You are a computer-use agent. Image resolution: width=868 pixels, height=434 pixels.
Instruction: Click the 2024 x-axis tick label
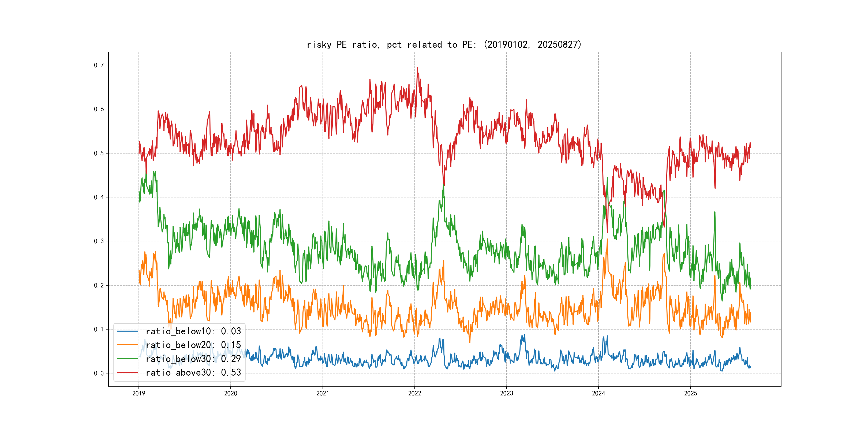coord(598,393)
